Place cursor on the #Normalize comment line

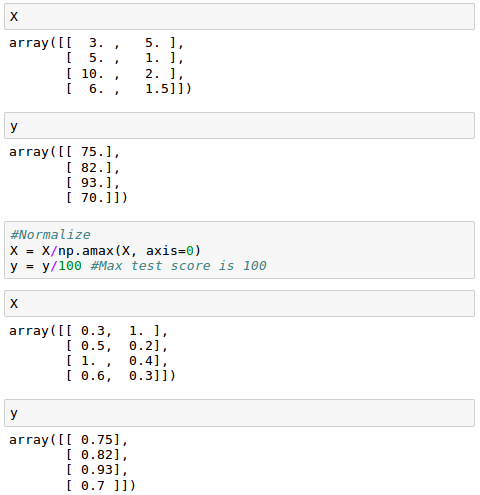tap(50, 235)
